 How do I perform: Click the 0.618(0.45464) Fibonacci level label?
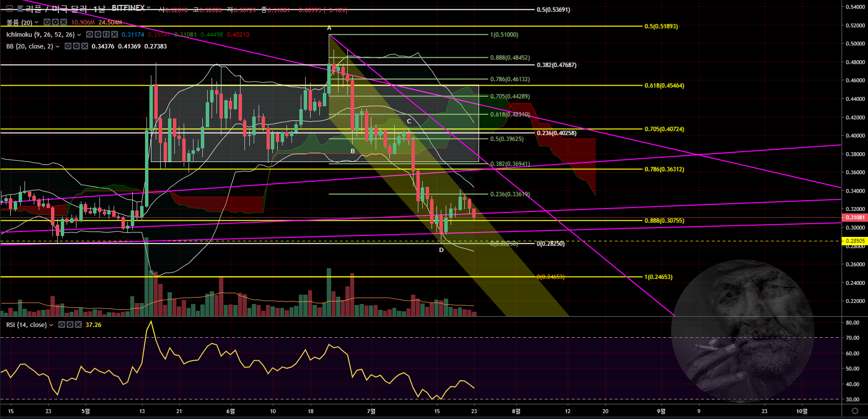[664, 86]
